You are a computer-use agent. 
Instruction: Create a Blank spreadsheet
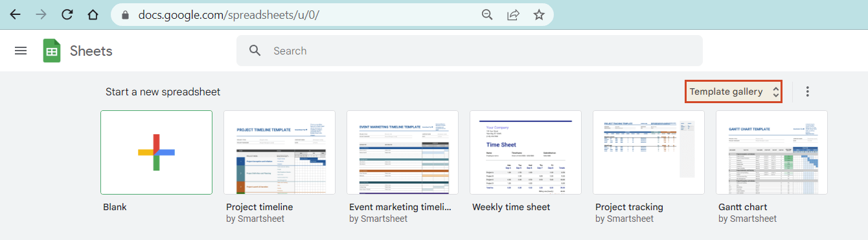click(156, 152)
